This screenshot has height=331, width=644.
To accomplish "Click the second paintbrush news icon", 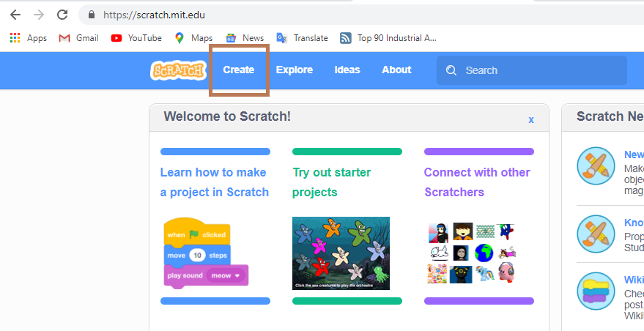I will (596, 234).
